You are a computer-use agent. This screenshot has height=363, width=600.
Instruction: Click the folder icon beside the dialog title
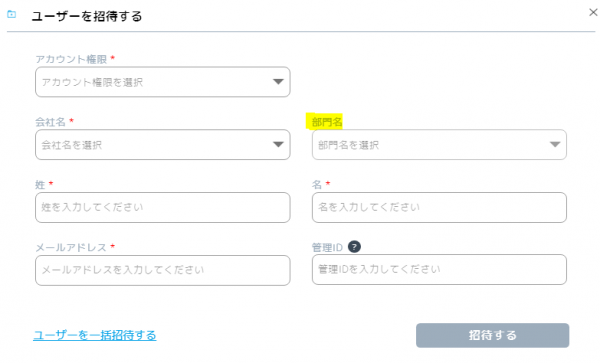pyautogui.click(x=12, y=14)
